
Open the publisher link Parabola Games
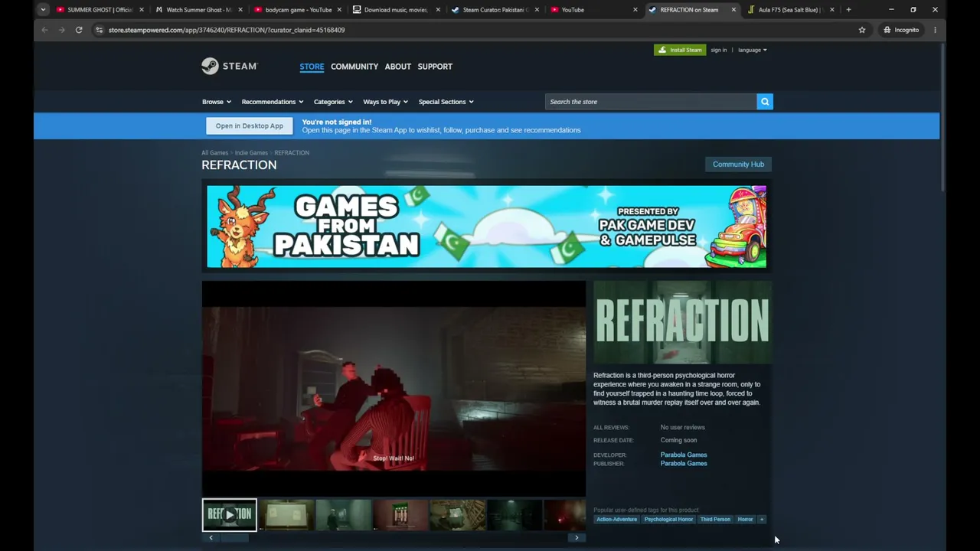[684, 464]
